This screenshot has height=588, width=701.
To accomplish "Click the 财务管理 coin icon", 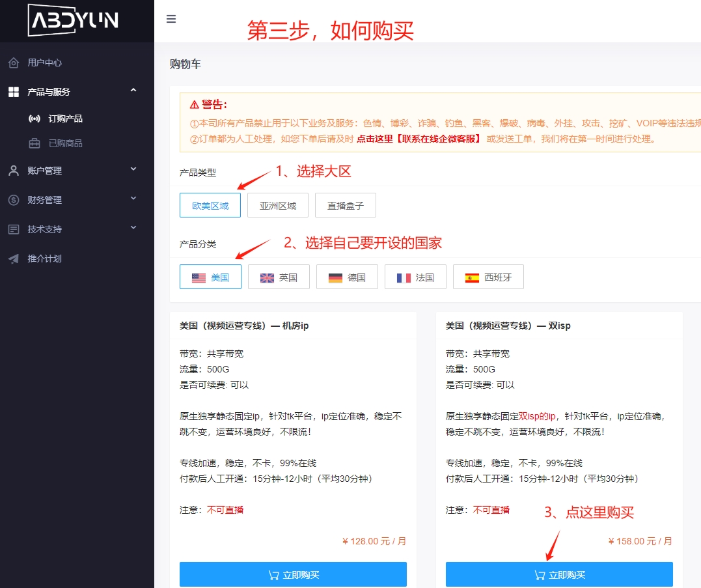I will (x=14, y=200).
